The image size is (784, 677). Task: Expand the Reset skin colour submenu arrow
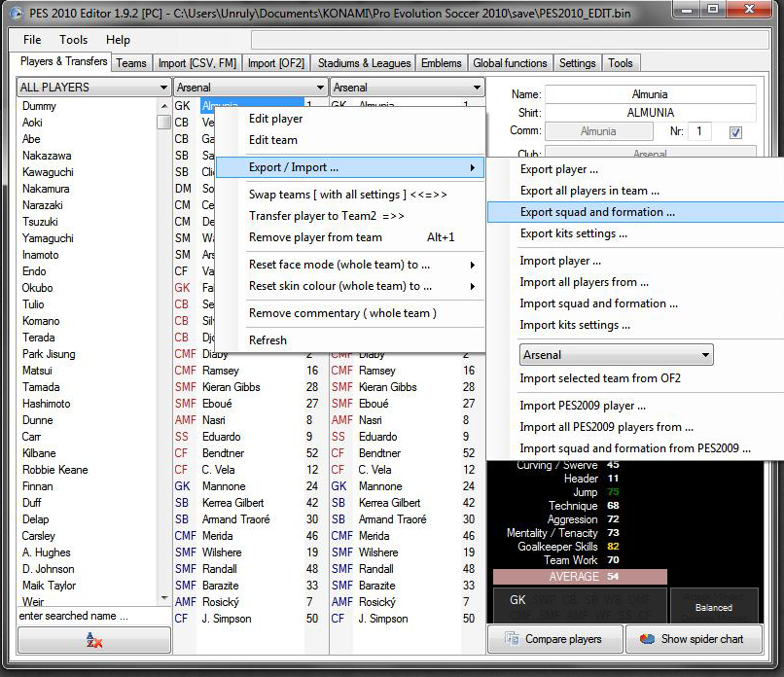473,286
